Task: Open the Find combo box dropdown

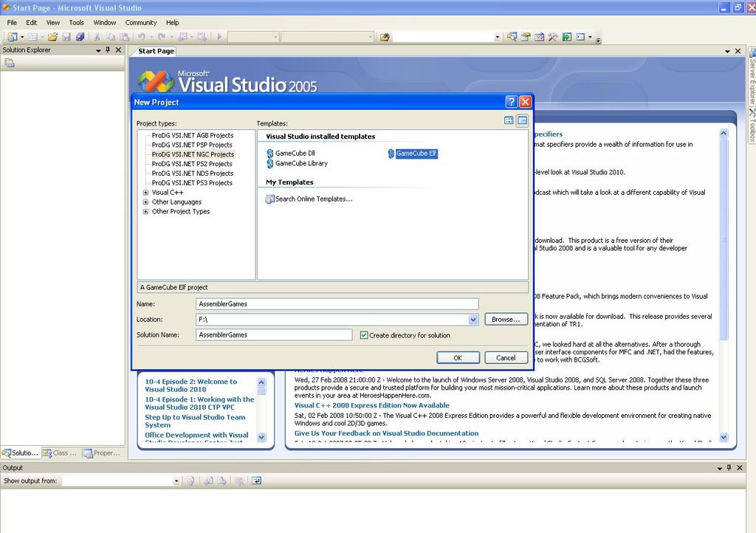Action: pyautogui.click(x=497, y=37)
